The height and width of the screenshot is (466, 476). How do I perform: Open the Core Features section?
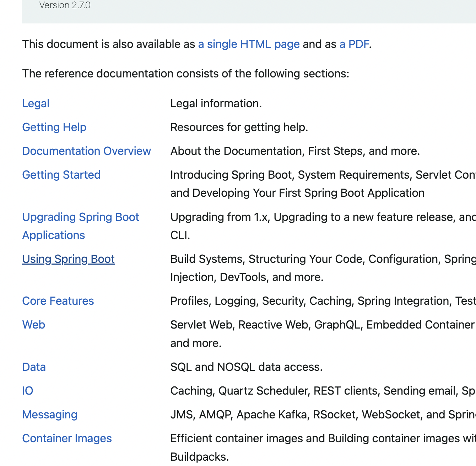58,301
